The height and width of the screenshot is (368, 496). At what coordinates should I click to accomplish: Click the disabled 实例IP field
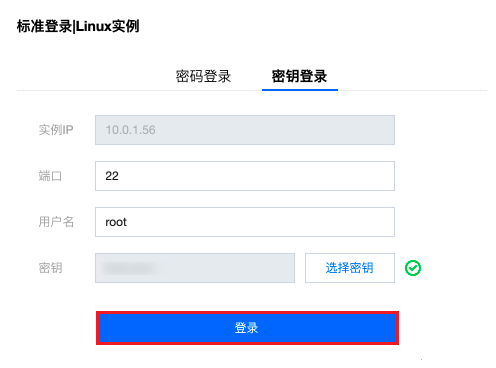point(245,130)
